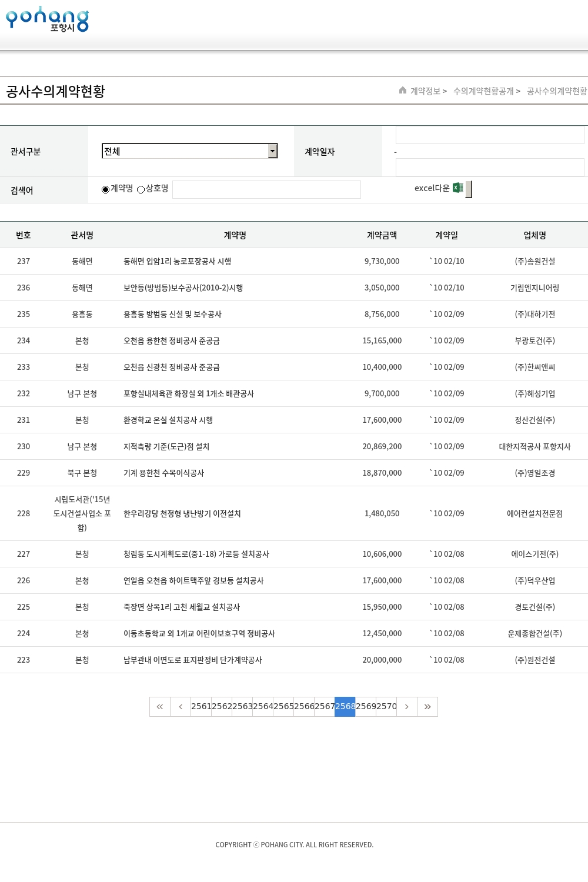Click the Pohang city logo

(47, 19)
